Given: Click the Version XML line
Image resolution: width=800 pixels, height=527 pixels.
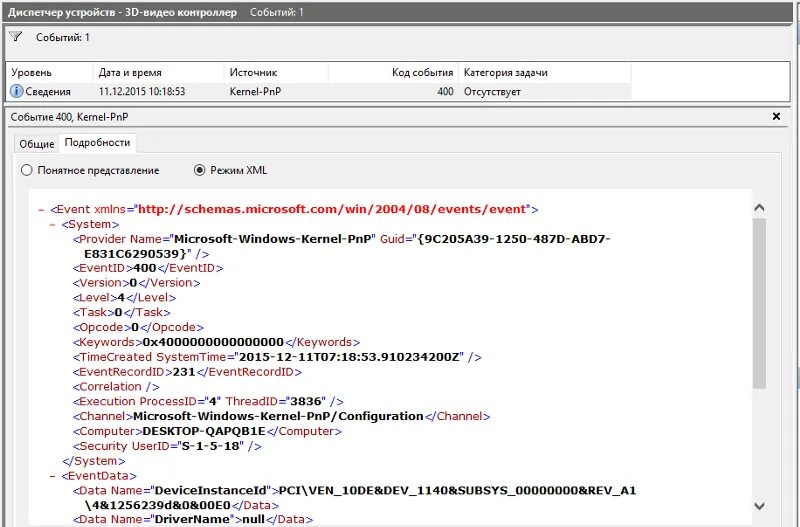Looking at the screenshot, I should (x=136, y=283).
